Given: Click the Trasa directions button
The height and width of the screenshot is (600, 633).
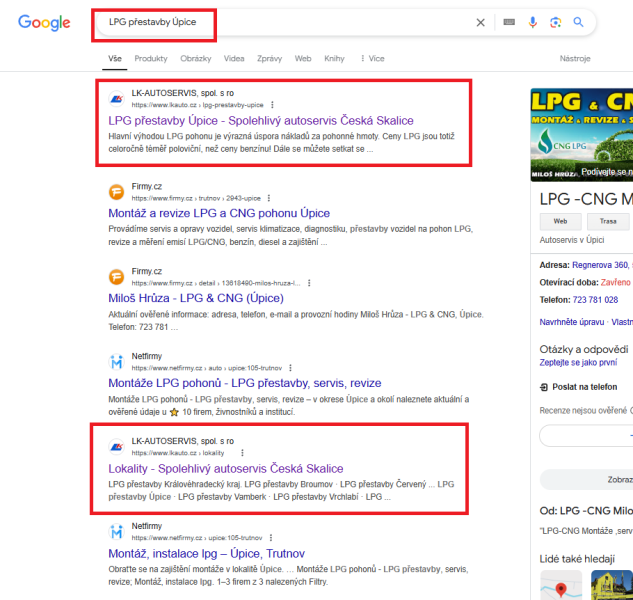Looking at the screenshot, I should [608, 221].
